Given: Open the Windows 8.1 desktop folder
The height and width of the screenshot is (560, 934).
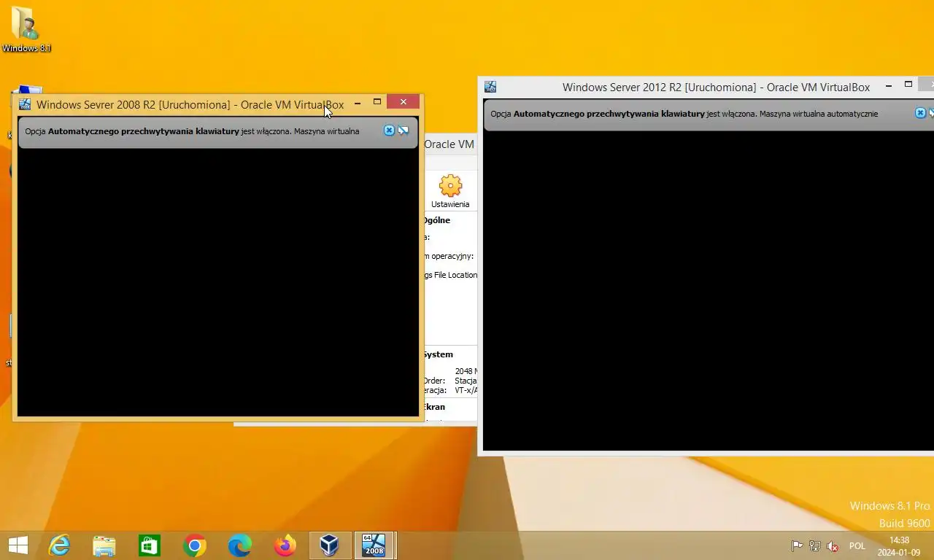Looking at the screenshot, I should click(x=26, y=30).
